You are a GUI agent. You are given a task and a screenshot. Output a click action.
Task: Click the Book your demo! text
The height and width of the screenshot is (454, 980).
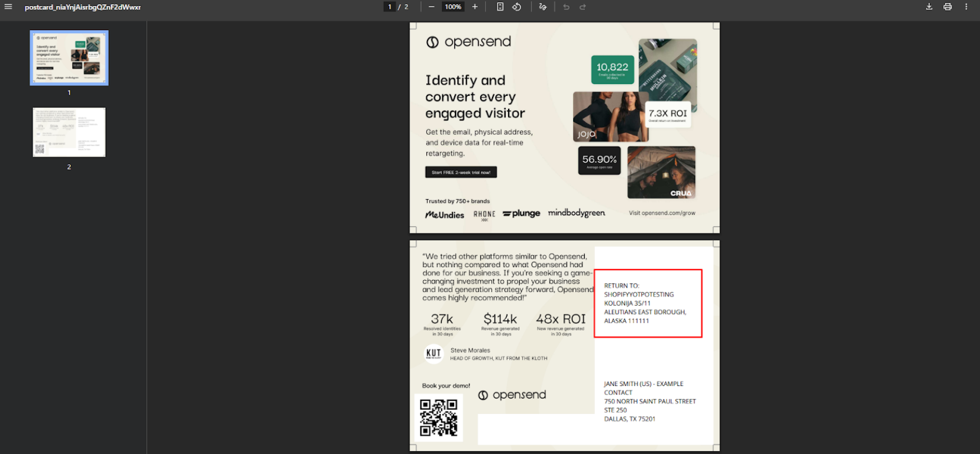[x=446, y=385]
